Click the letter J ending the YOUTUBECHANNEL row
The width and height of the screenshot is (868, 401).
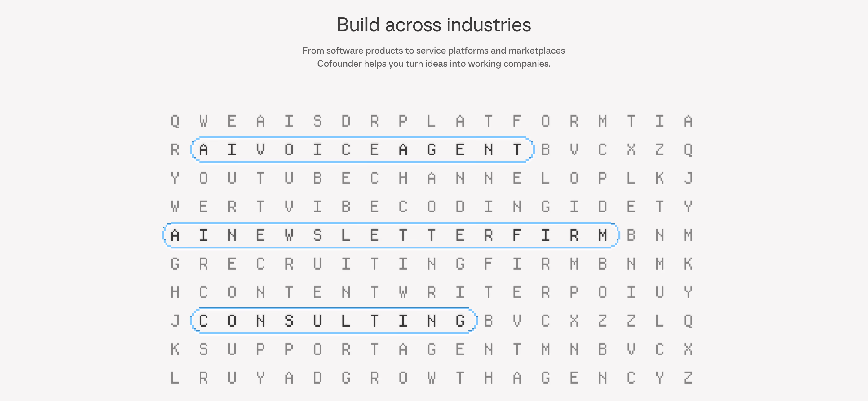coord(689,178)
